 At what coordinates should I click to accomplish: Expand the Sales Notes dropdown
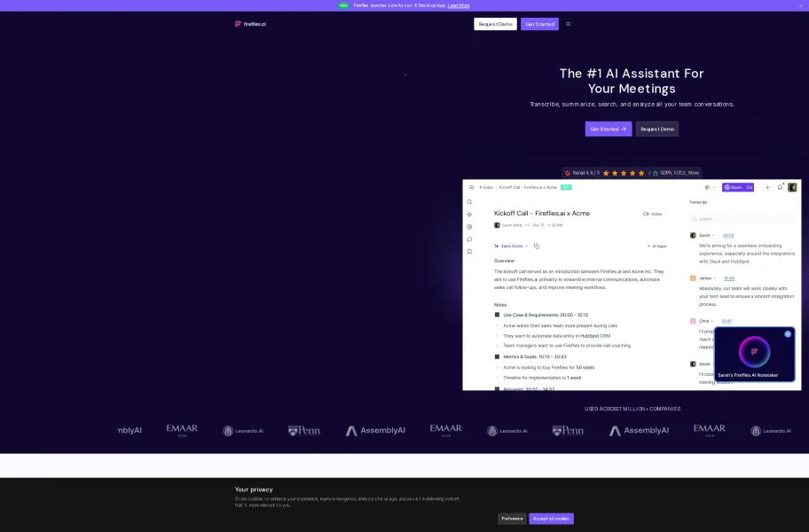[511, 246]
